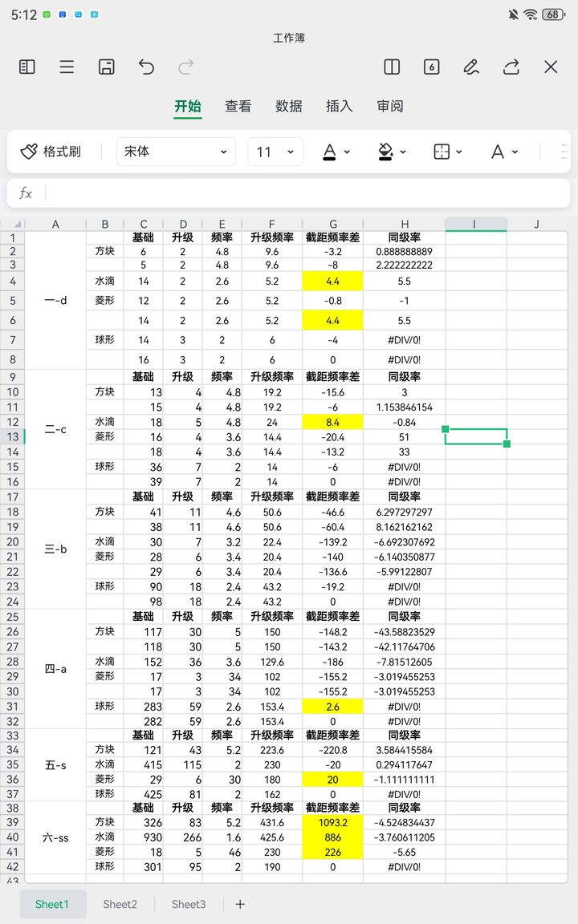578x924 pixels.
Task: Apply fill color bucket
Action: (x=385, y=152)
